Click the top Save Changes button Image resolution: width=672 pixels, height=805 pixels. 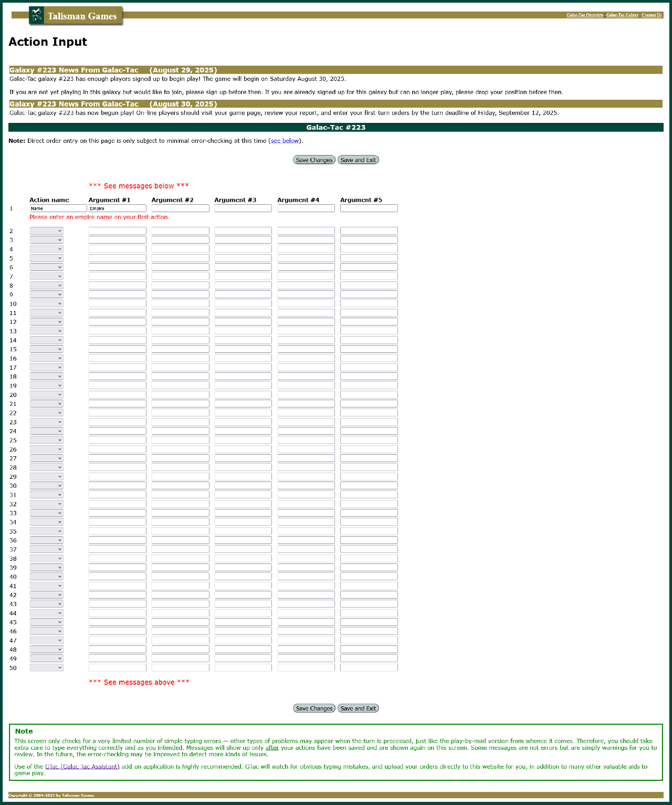[314, 160]
